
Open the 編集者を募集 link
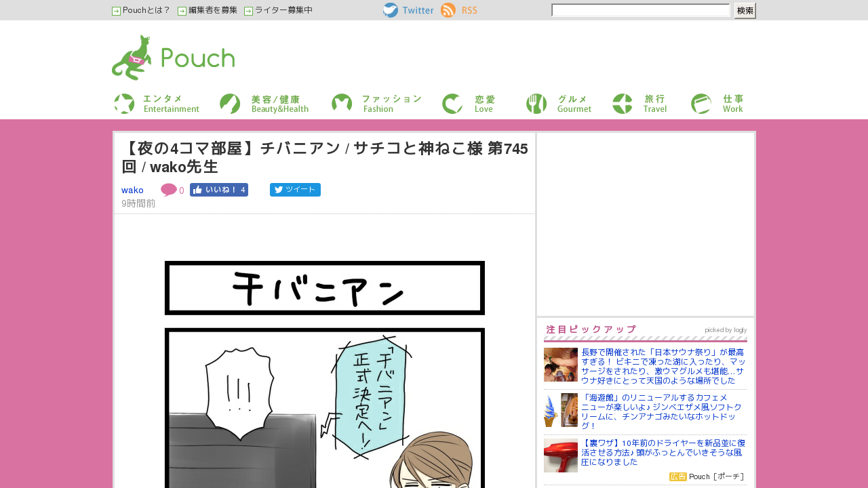[x=213, y=10]
